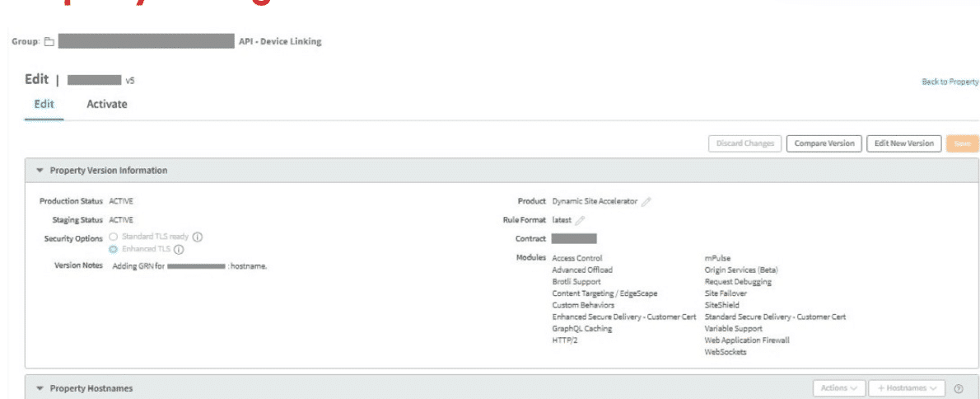Click the Compare Version button

824,143
